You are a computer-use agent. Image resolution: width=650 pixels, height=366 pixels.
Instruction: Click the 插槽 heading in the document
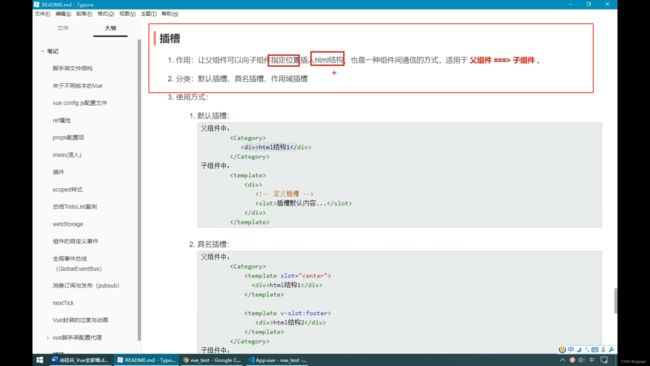(170, 39)
